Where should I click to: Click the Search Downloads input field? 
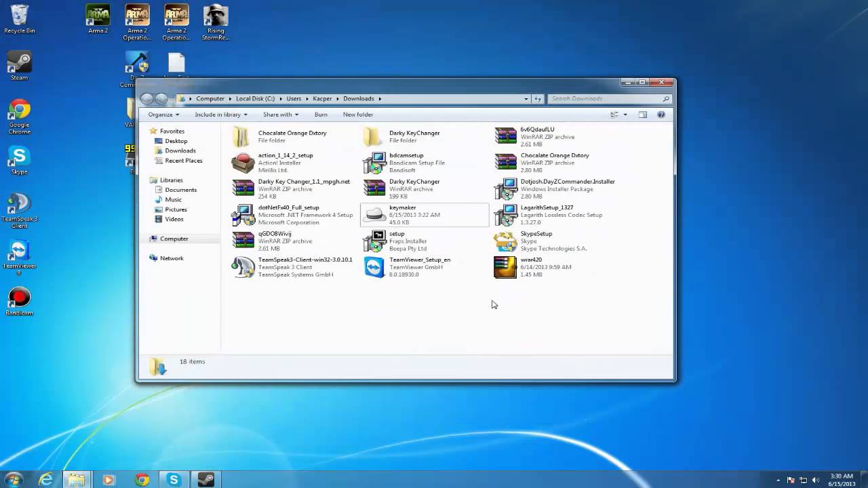click(609, 99)
